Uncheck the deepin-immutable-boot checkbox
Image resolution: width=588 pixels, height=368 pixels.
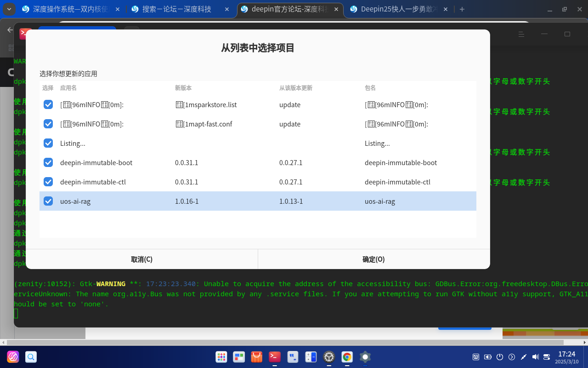coord(48,162)
